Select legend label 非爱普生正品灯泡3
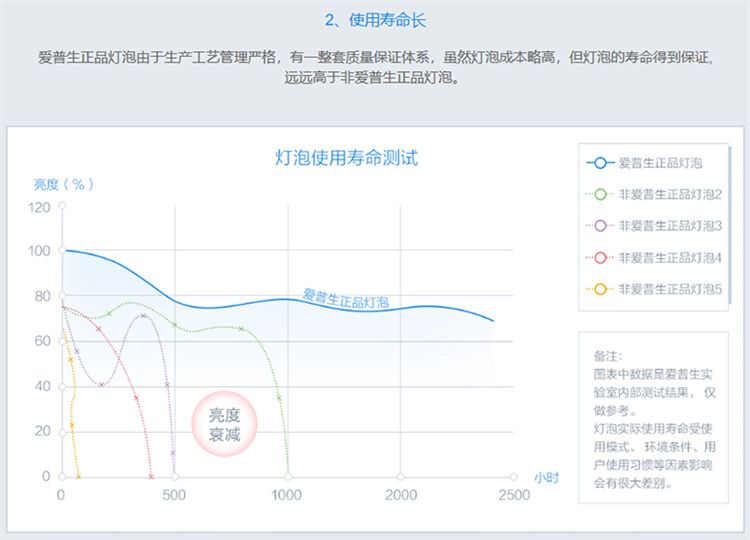Screen dimensions: 750x540 click(x=670, y=226)
